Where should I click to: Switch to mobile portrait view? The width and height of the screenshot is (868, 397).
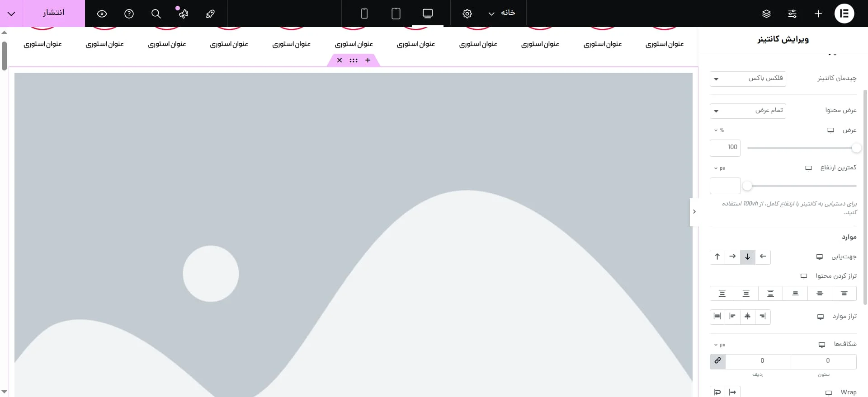coord(364,14)
